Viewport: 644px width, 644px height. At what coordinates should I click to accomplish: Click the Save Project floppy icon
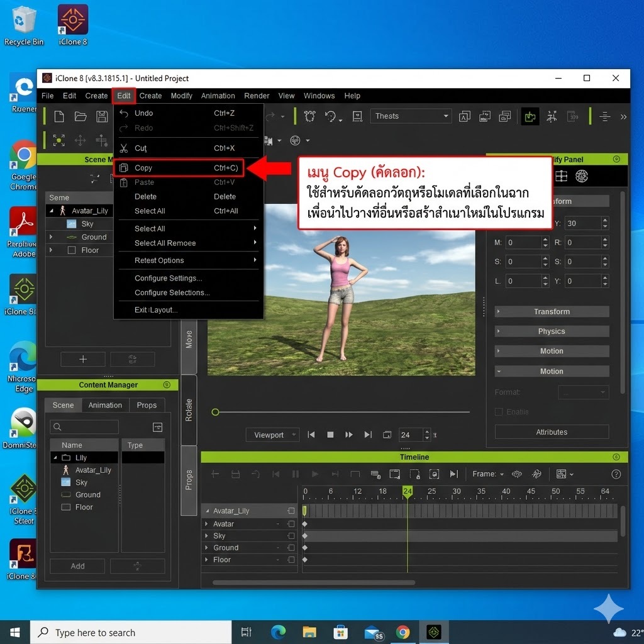(102, 116)
